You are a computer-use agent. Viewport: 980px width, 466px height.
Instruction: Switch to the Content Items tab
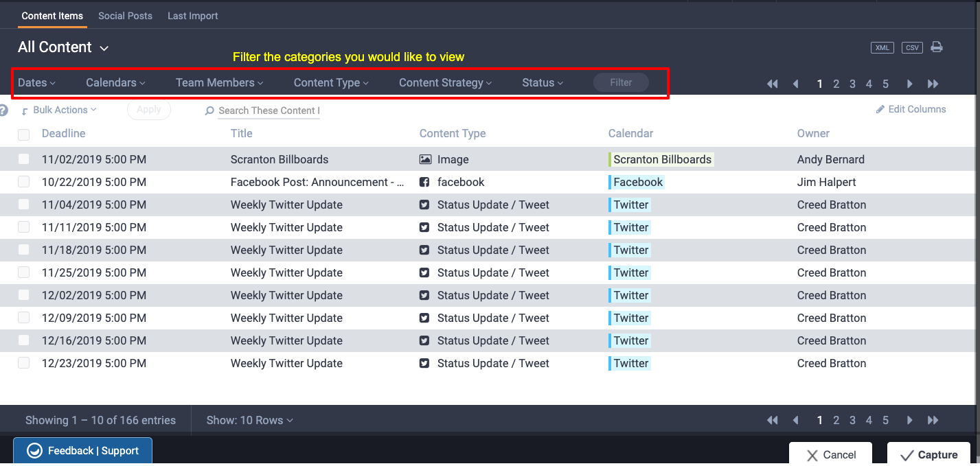point(52,16)
